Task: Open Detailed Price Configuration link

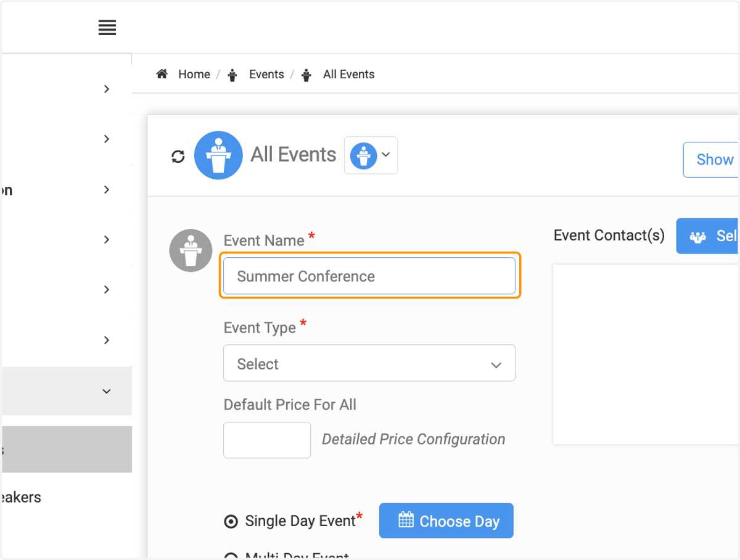Action: click(414, 440)
